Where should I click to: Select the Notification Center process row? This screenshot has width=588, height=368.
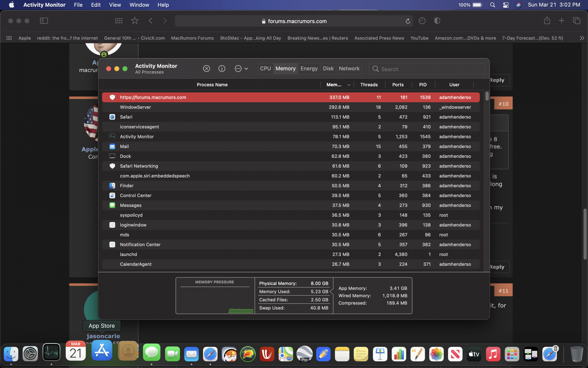pos(291,245)
